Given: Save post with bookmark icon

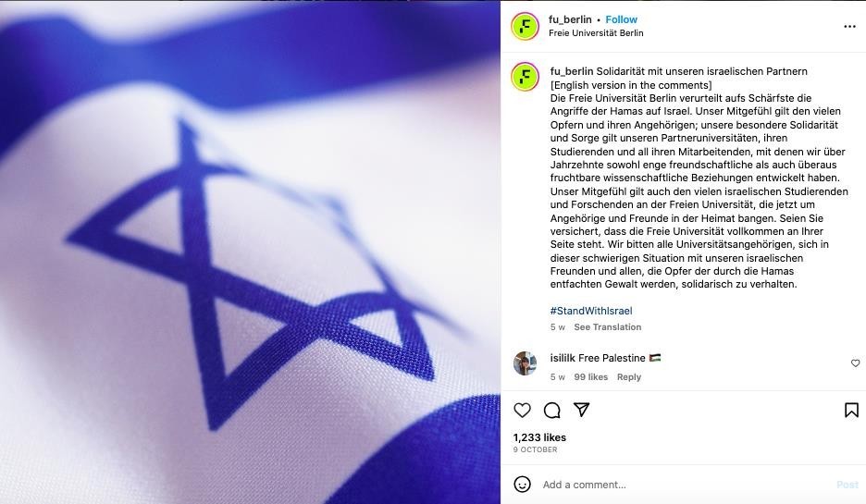Looking at the screenshot, I should coord(851,411).
